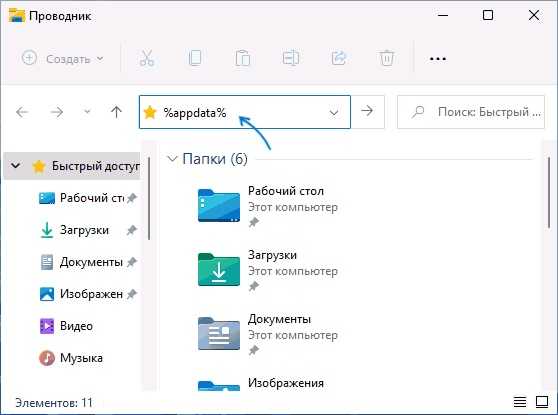Viewport: 558px width, 415px height.
Task: Open the Создать (Create) menu
Action: coord(63,58)
